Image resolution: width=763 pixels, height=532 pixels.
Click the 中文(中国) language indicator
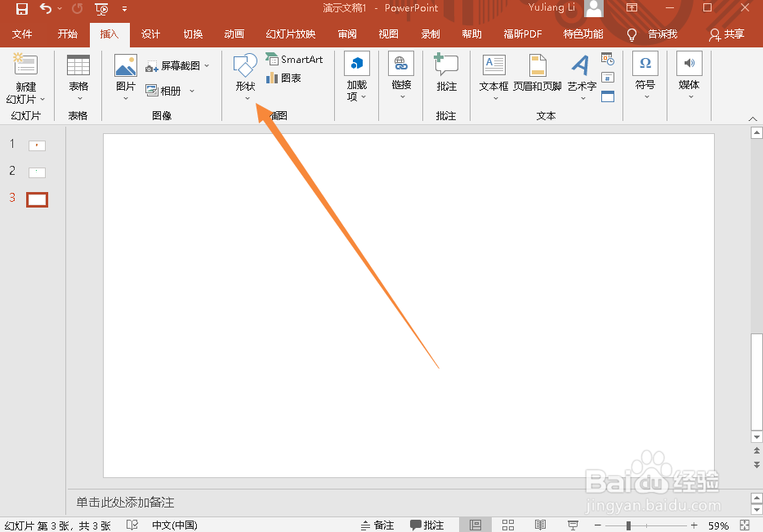175,525
